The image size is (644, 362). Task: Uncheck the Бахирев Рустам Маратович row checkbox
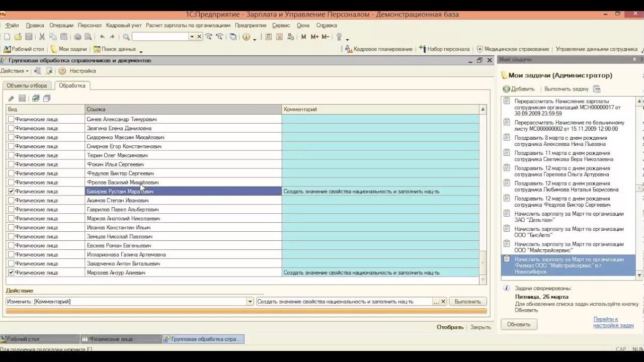click(11, 192)
